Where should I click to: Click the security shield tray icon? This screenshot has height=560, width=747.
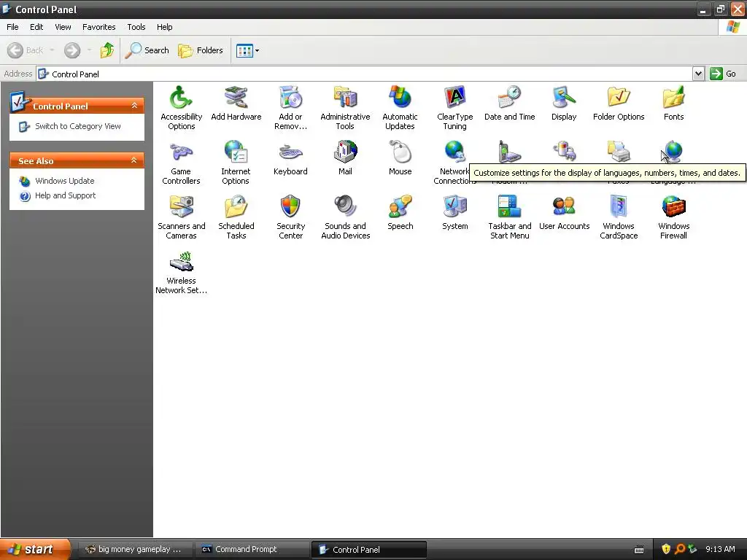(666, 550)
